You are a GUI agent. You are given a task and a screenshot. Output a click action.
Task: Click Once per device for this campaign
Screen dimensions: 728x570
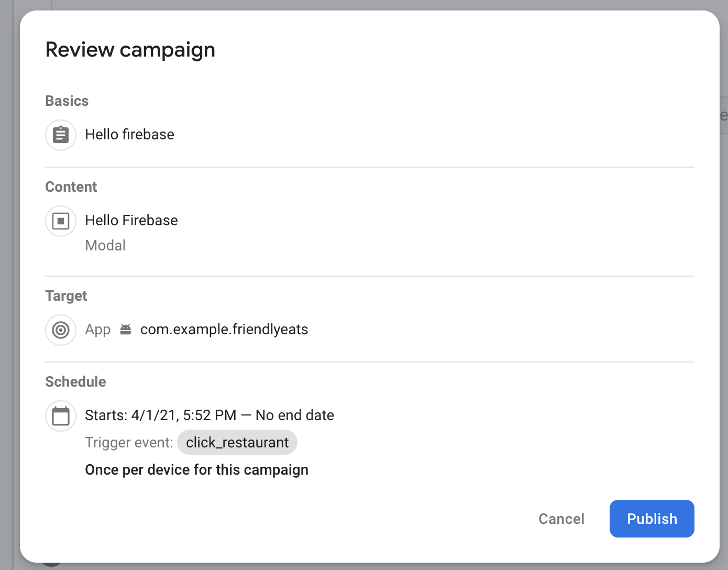click(196, 470)
